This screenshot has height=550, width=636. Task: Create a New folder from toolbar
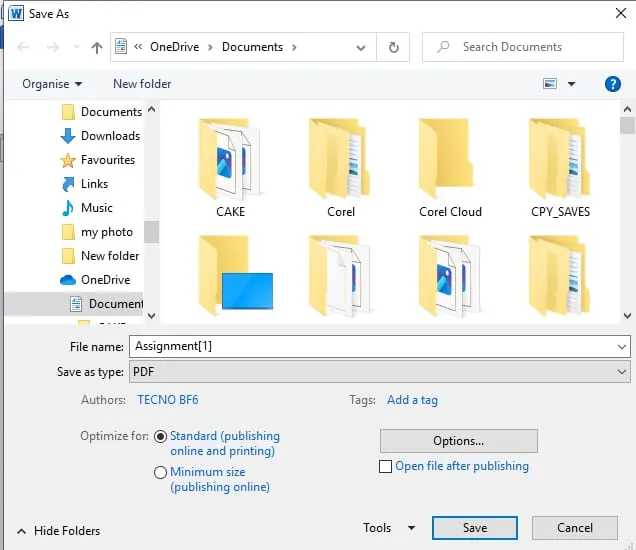tap(142, 84)
